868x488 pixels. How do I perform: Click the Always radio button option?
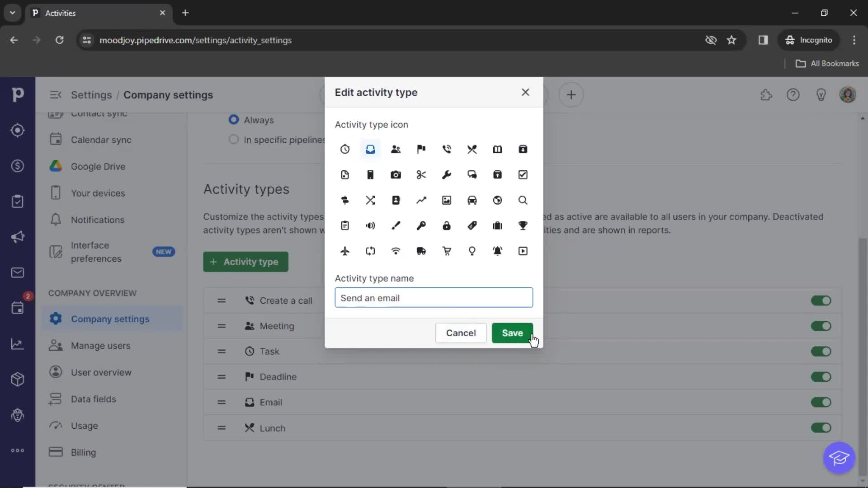(x=233, y=119)
